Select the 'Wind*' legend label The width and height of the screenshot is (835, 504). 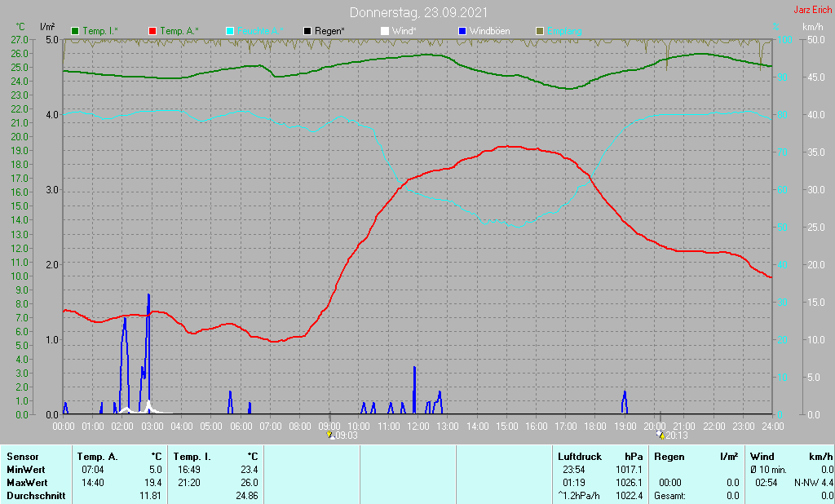(404, 32)
